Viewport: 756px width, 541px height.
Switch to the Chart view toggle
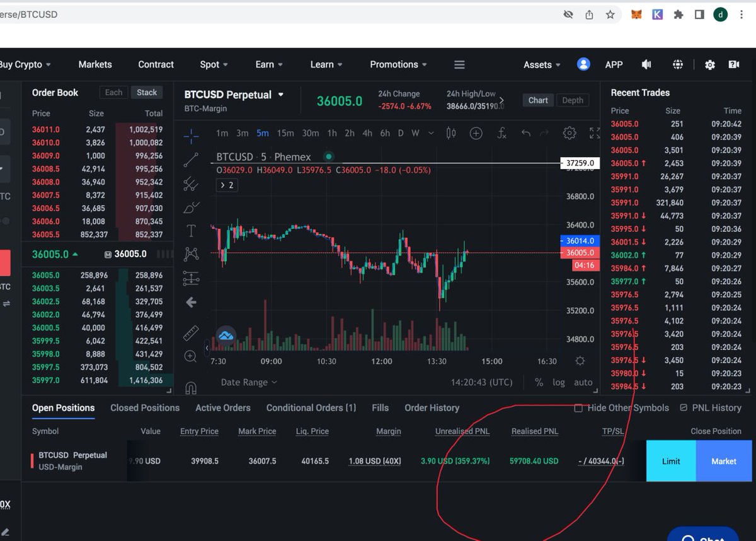[x=538, y=100]
